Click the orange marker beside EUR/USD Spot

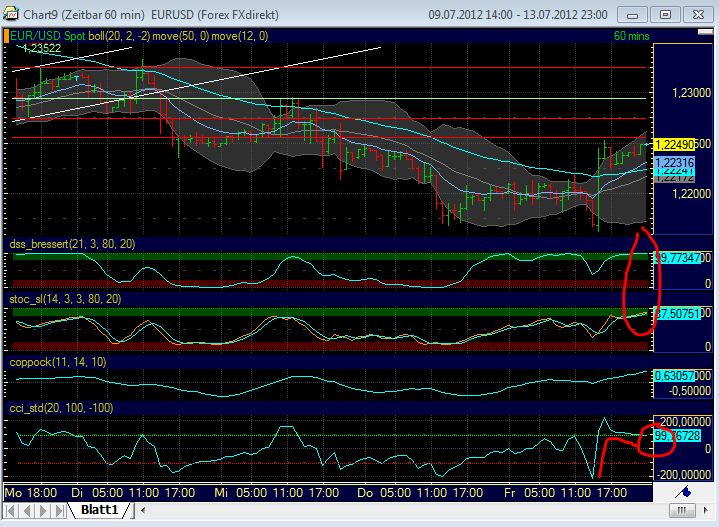pos(6,36)
